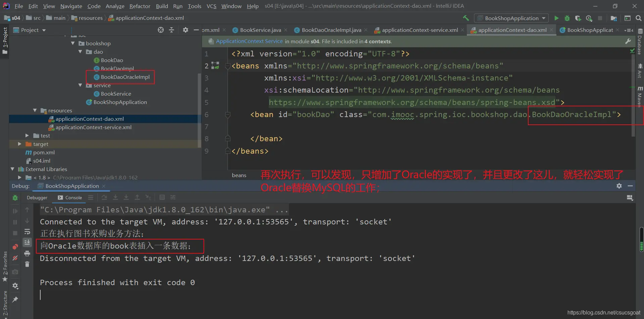
Task: Click the print icon in console sidebar
Action: tap(27, 254)
